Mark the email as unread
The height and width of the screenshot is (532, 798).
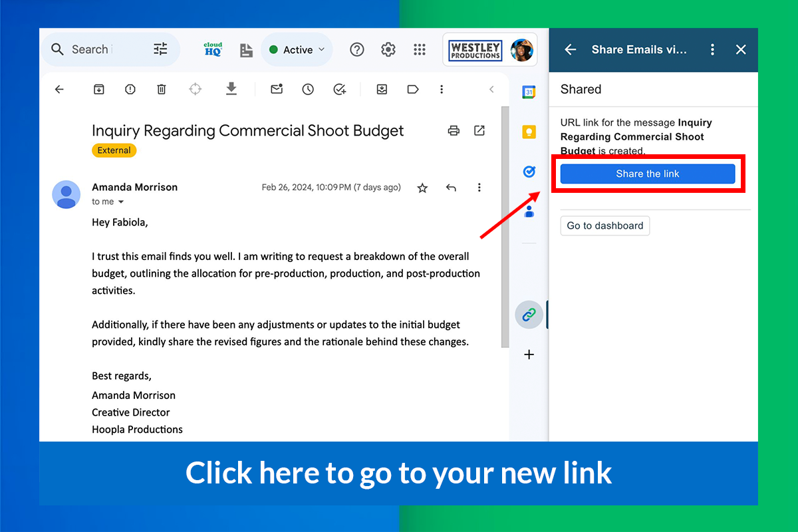pyautogui.click(x=277, y=89)
